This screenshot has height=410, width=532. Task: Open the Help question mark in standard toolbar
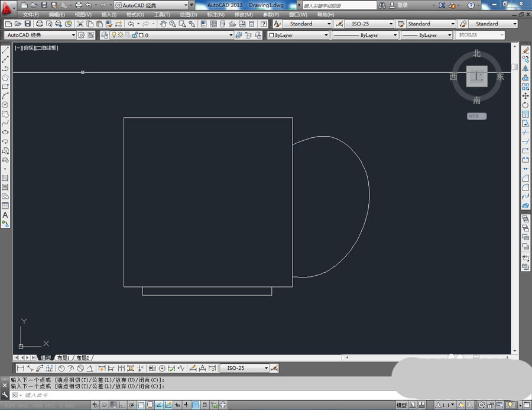[x=264, y=24]
